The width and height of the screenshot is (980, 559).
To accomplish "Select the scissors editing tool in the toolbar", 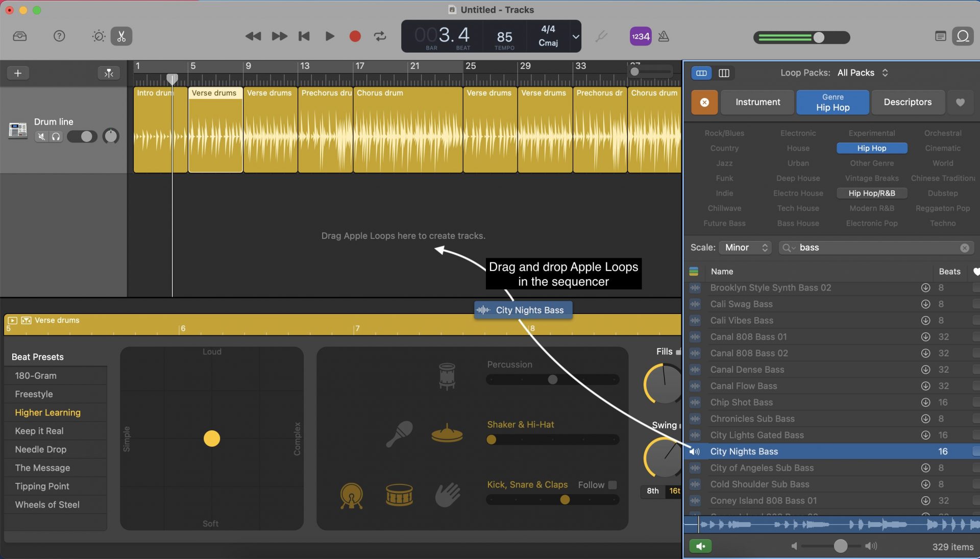I will [121, 36].
